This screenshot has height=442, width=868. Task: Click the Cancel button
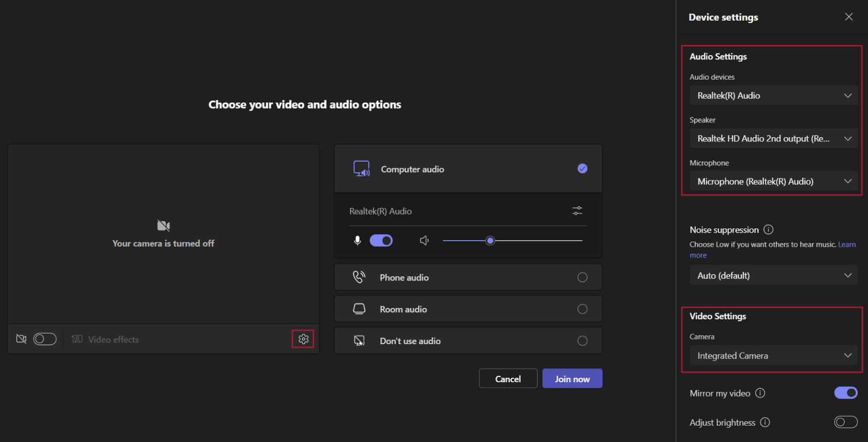[x=508, y=379]
